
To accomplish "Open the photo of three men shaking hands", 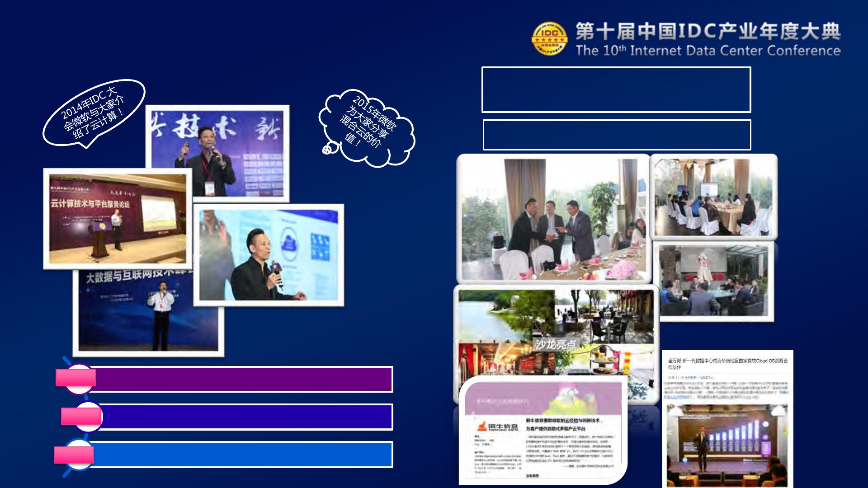I will click(553, 219).
